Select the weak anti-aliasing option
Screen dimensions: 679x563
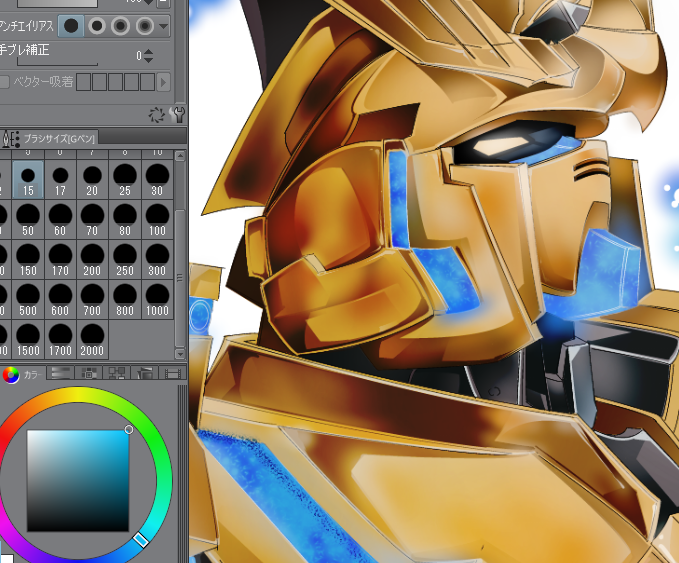97,26
